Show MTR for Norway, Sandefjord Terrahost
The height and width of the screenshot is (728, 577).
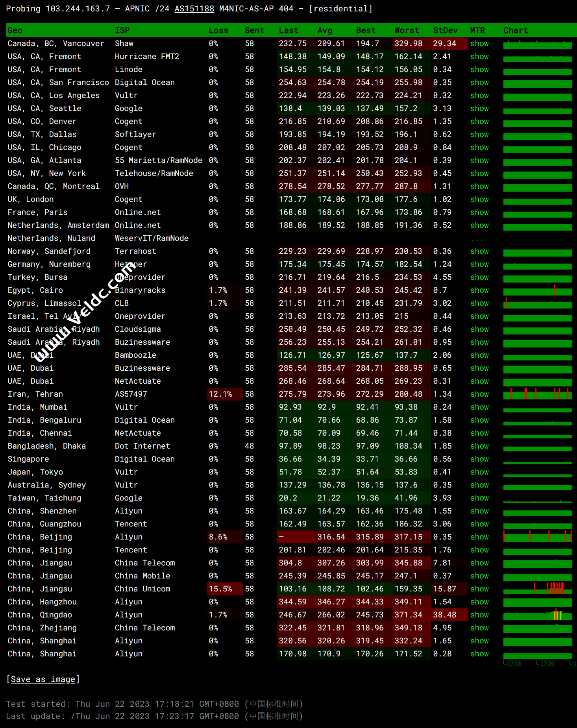(x=479, y=251)
